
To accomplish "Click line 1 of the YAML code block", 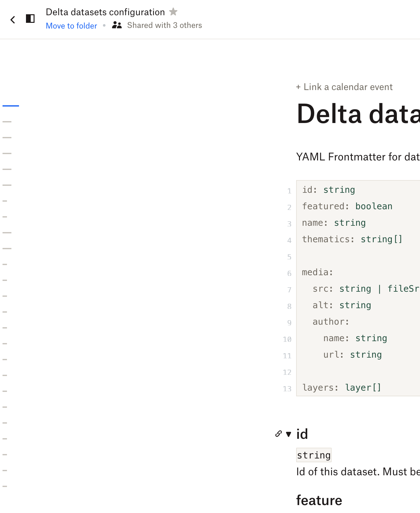I will pos(328,190).
